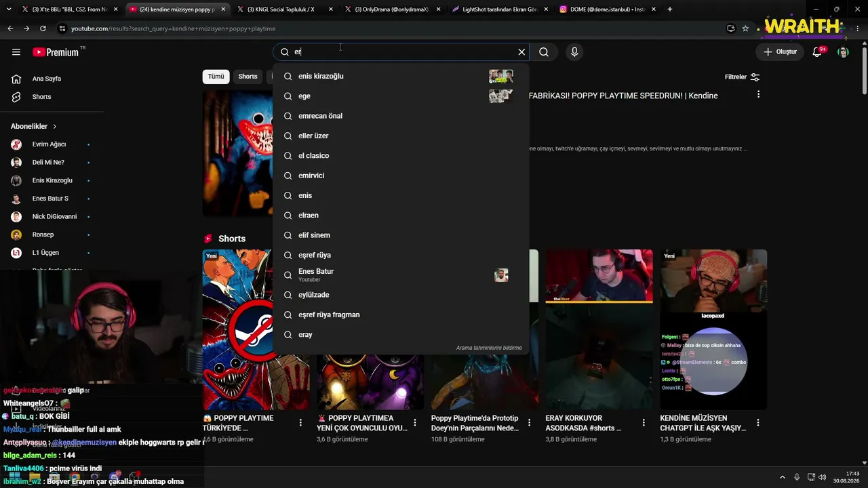Open options for 'ERAY KORKUYOR' short
Screen dimensions: 868x488
(644, 422)
